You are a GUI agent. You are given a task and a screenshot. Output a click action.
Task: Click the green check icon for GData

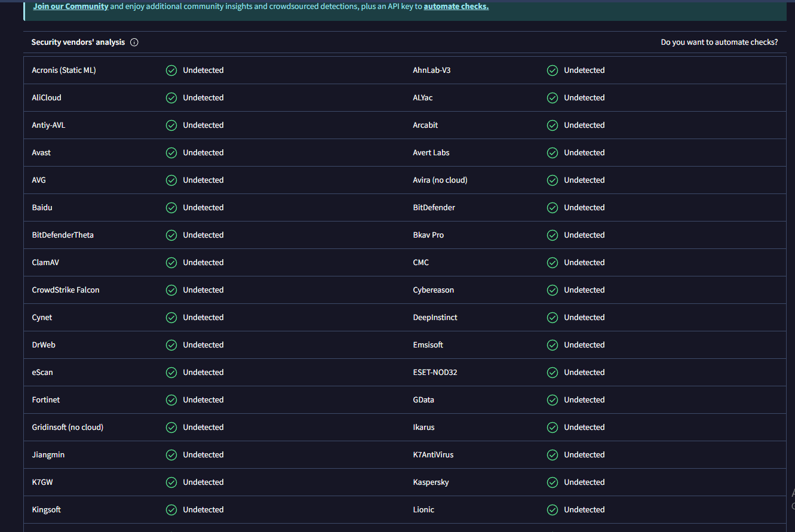point(552,400)
